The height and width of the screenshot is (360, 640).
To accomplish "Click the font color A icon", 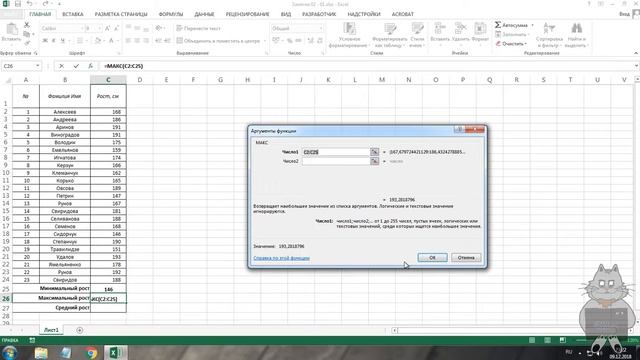I will [x=111, y=41].
